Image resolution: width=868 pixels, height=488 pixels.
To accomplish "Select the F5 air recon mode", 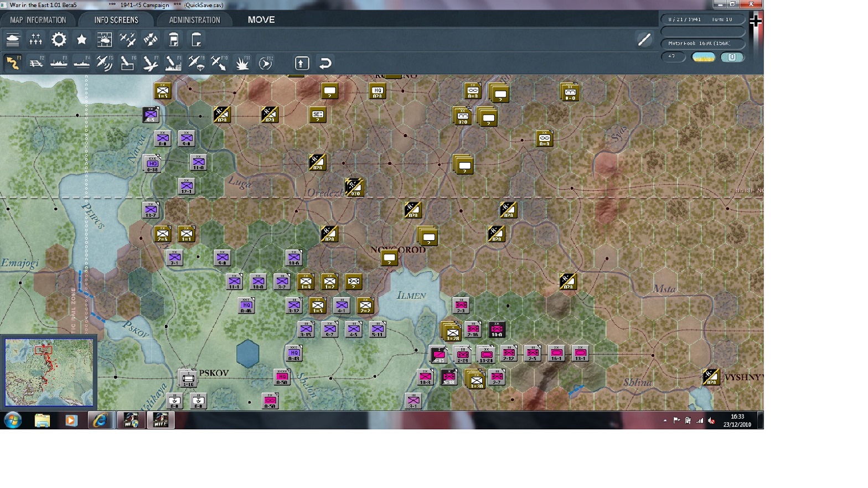I will point(105,63).
